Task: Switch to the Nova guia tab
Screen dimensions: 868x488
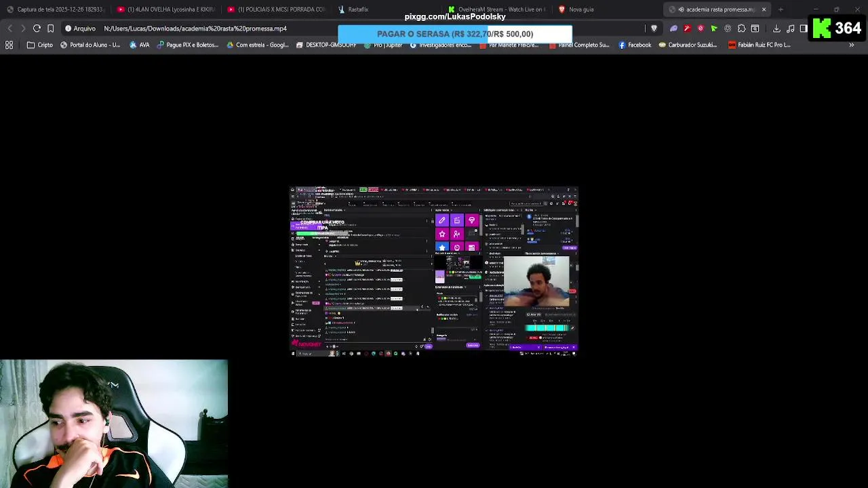Action: tap(607, 9)
